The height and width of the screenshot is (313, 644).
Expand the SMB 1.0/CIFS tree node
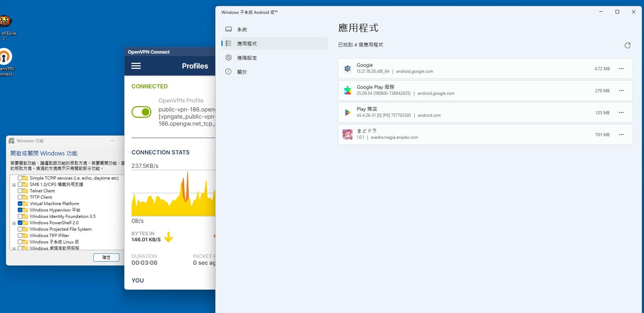(14, 185)
